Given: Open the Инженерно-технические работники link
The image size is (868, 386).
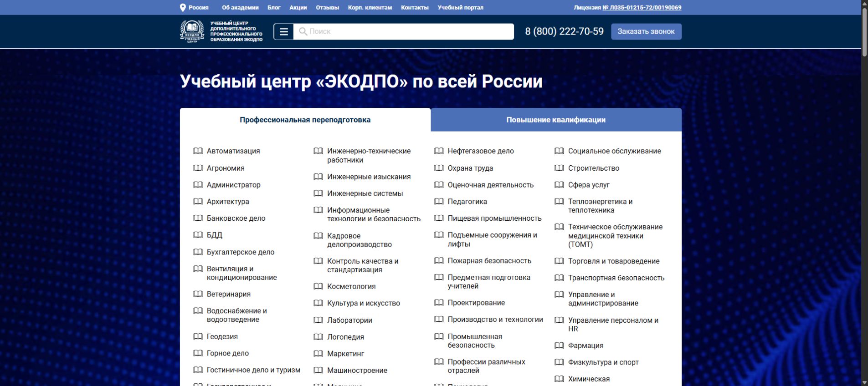Looking at the screenshot, I should coord(369,155).
